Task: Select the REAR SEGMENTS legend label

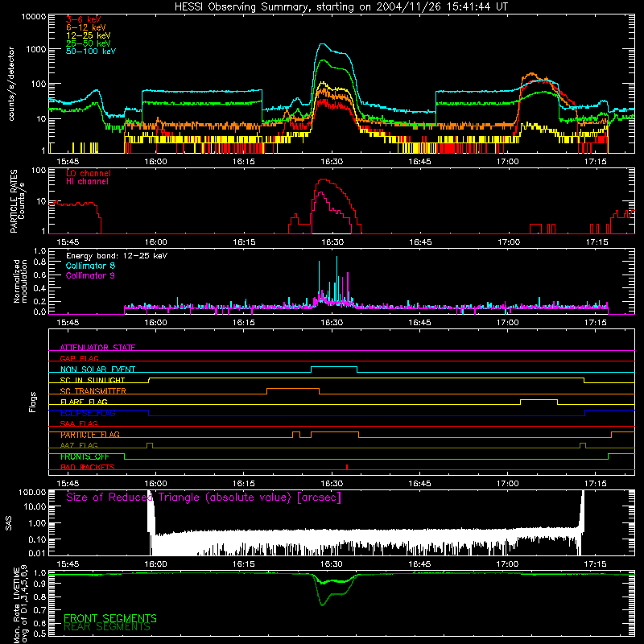Action: 107,627
